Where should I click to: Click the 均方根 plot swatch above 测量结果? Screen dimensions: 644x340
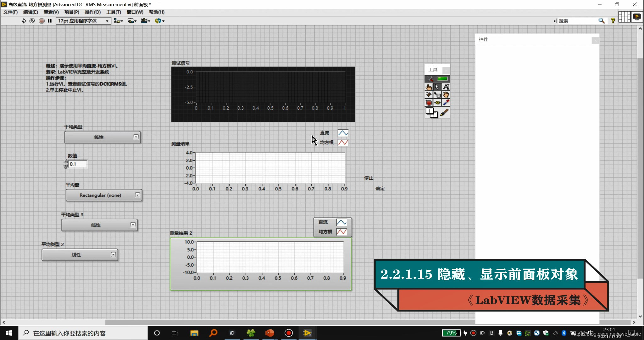[x=343, y=143]
